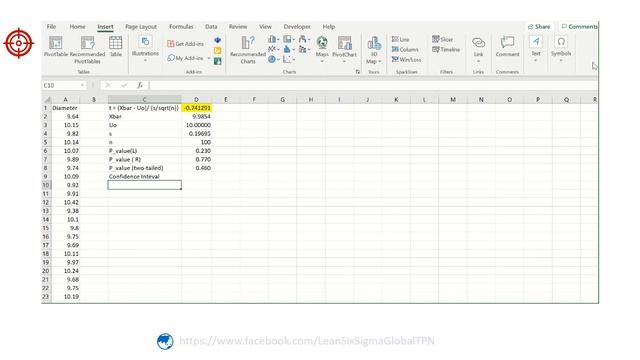
Task: Click inside the formula bar
Action: pyautogui.click(x=373, y=85)
